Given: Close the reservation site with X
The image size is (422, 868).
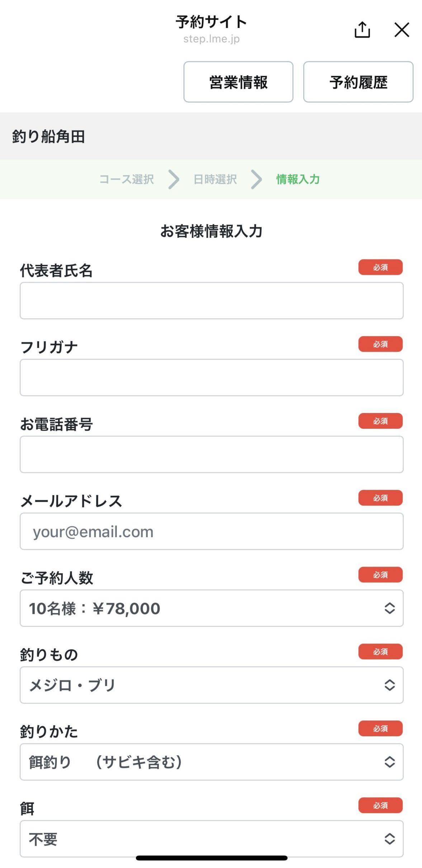Looking at the screenshot, I should pos(402,29).
